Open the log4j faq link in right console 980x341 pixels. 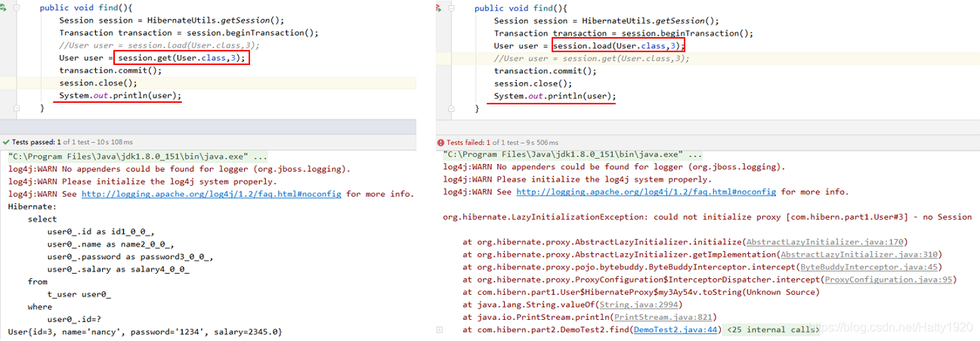(646, 192)
